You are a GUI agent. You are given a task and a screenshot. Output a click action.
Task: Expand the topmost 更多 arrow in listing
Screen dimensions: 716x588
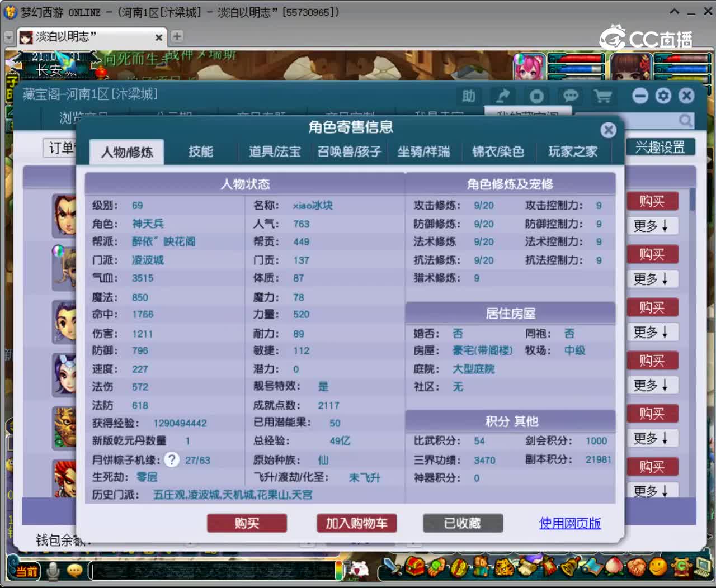[x=652, y=226]
